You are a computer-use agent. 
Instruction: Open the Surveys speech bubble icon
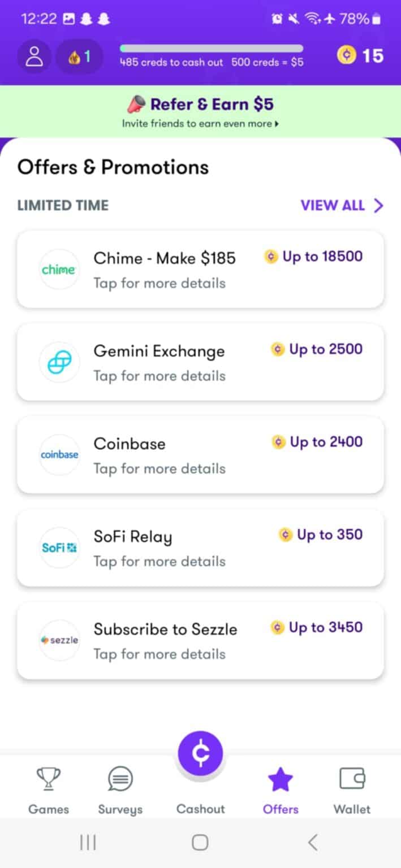[119, 778]
